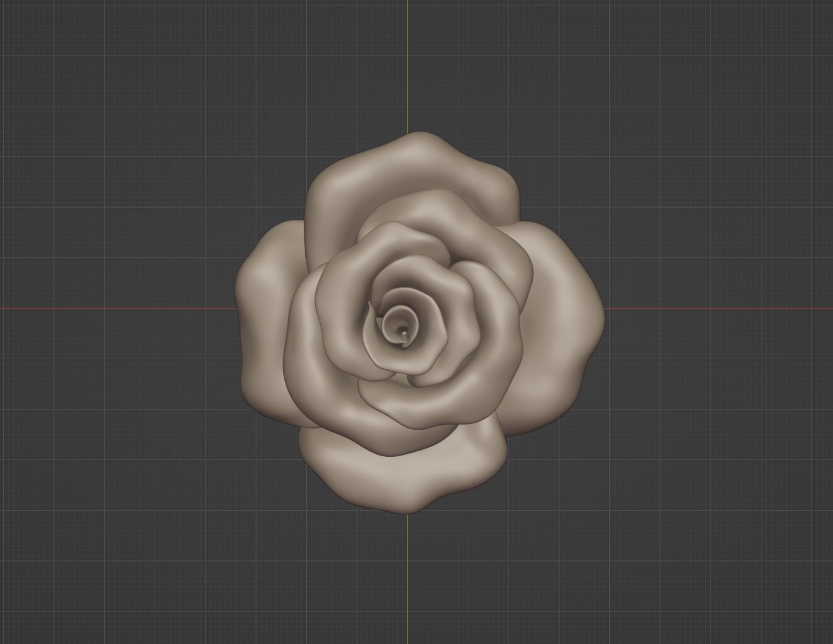Click the green Y-axis line below the rose
The image size is (833, 644).
tap(408, 578)
